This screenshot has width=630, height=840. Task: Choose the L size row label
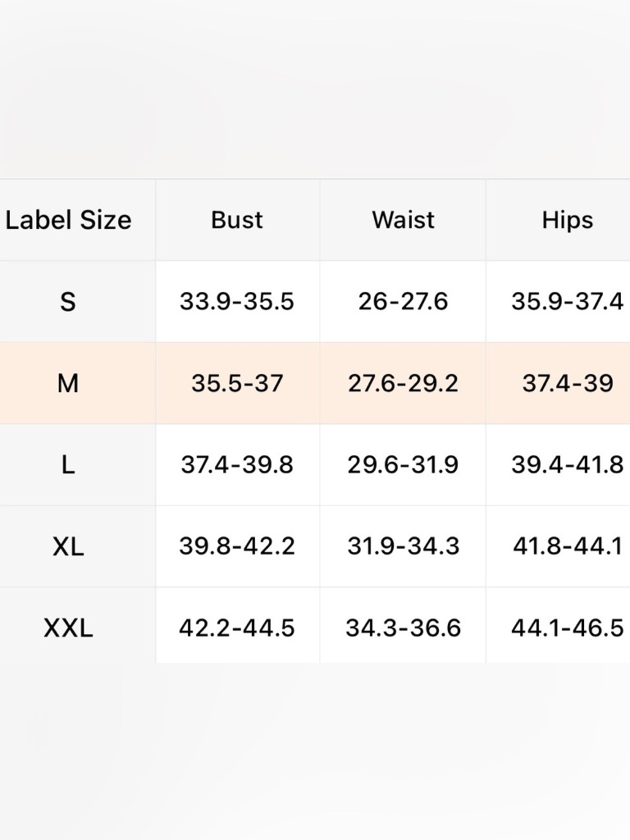point(68,465)
